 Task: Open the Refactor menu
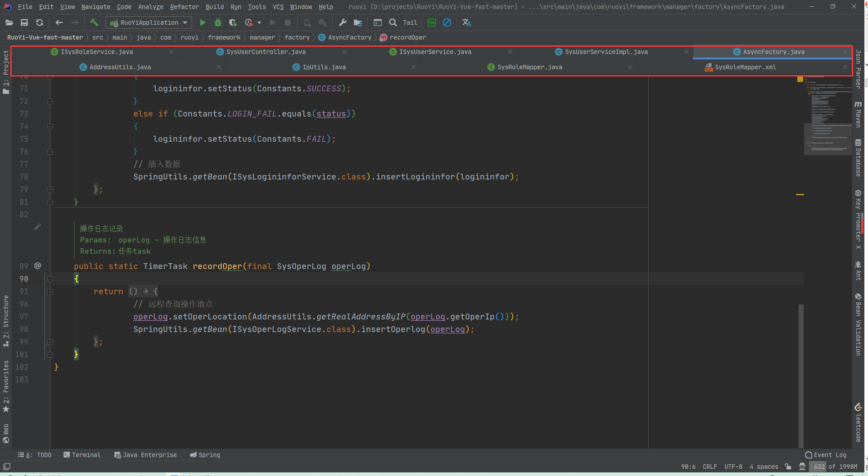[184, 7]
